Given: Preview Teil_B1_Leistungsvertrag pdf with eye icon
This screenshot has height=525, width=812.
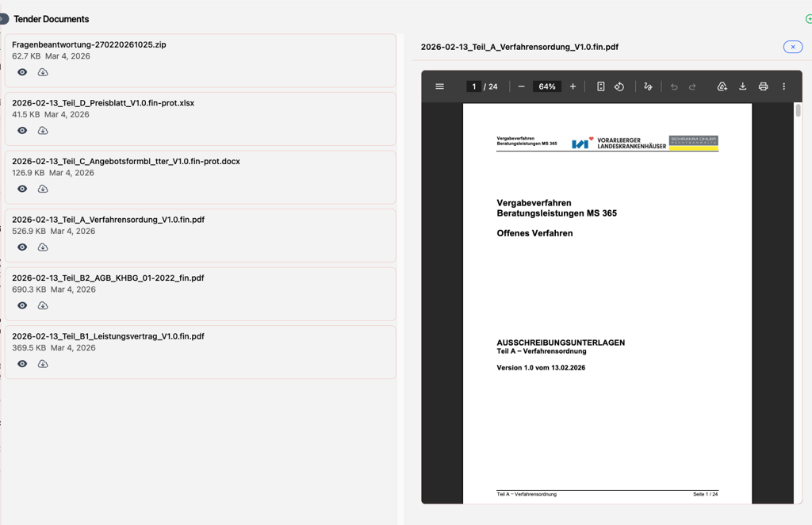Looking at the screenshot, I should click(22, 364).
